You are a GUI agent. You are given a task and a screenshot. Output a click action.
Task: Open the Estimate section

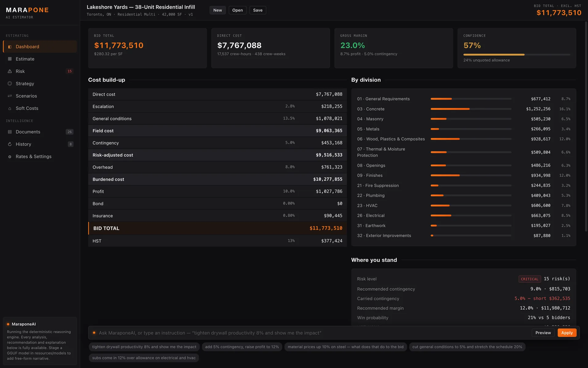40,59
